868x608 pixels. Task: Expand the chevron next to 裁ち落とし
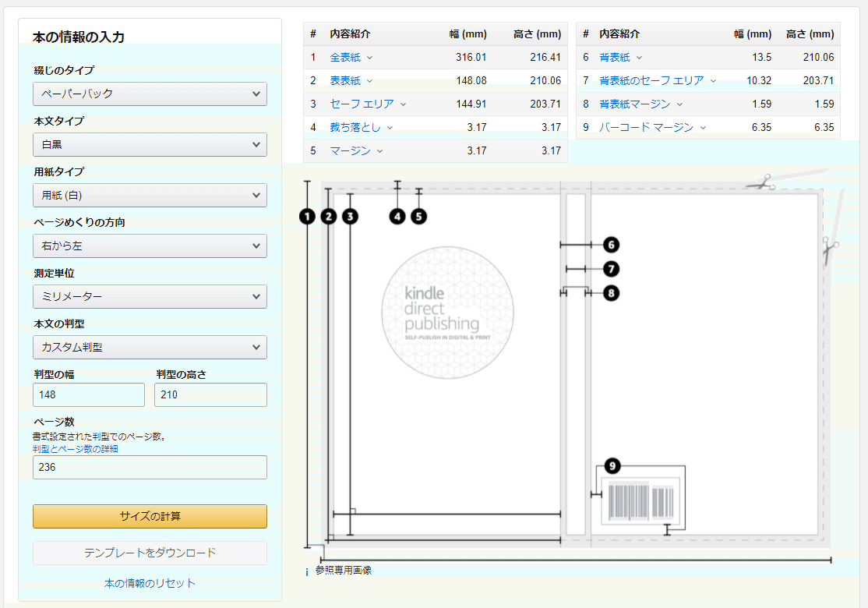390,128
